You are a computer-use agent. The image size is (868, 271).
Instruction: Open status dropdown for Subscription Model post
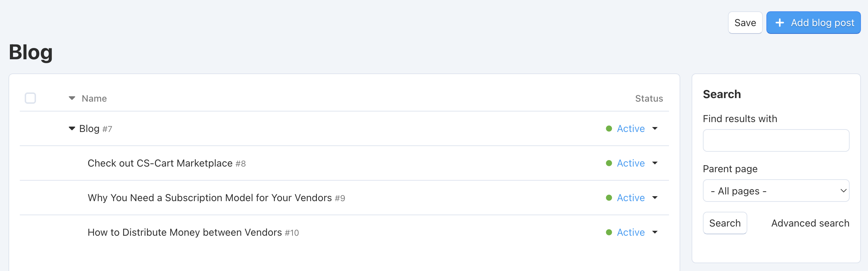pyautogui.click(x=655, y=198)
